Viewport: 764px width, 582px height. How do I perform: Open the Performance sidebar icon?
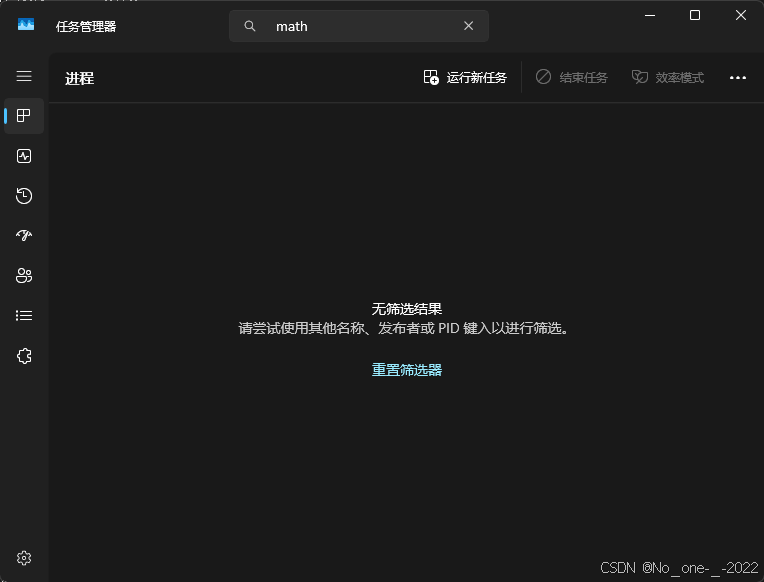24,156
